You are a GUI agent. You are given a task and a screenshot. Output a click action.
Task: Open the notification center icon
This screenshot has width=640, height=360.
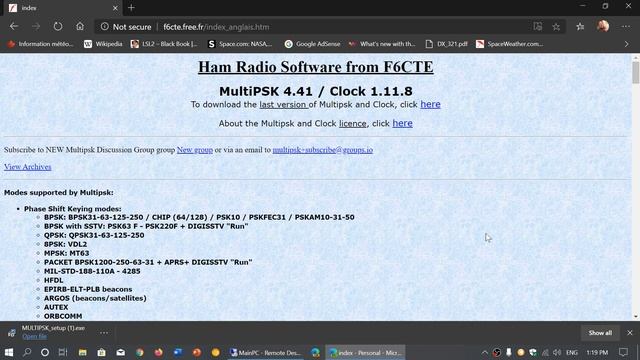tap(623, 352)
